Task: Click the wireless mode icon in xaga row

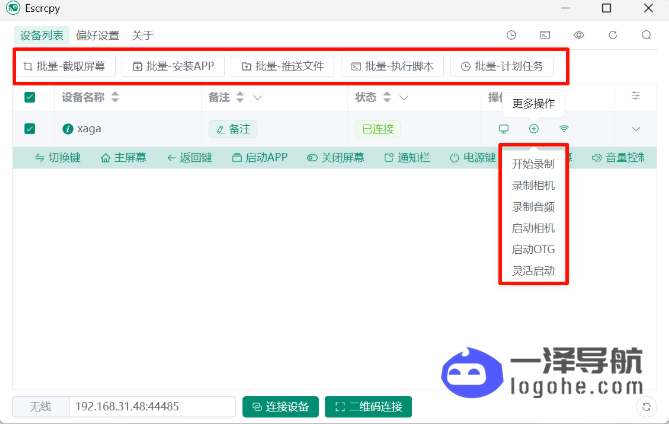Action: 564,129
